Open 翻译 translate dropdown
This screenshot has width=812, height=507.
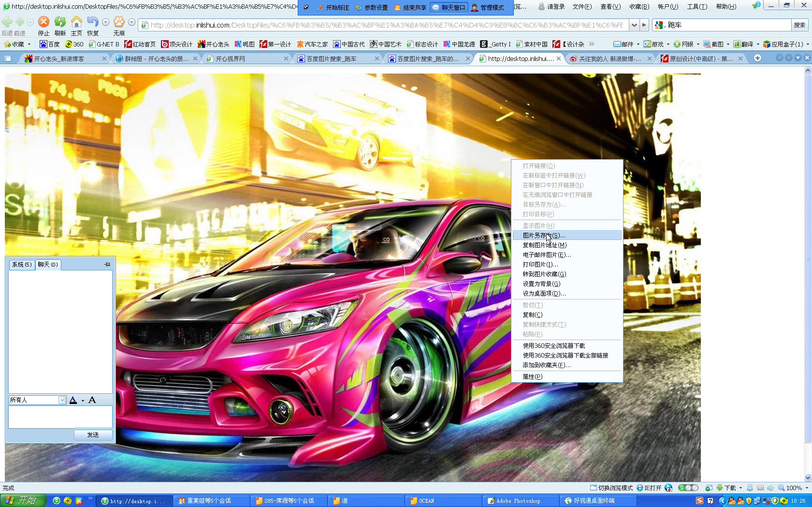[746, 44]
